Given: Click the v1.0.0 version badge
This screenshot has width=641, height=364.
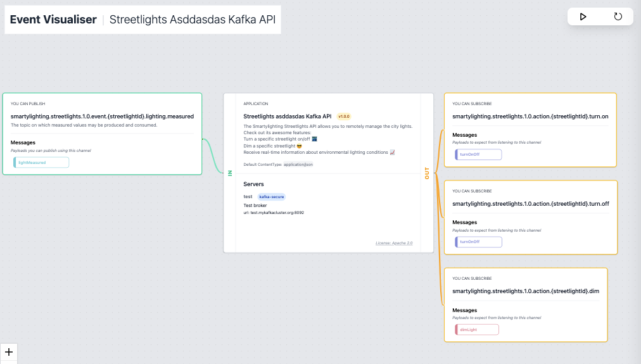Looking at the screenshot, I should pyautogui.click(x=344, y=116).
